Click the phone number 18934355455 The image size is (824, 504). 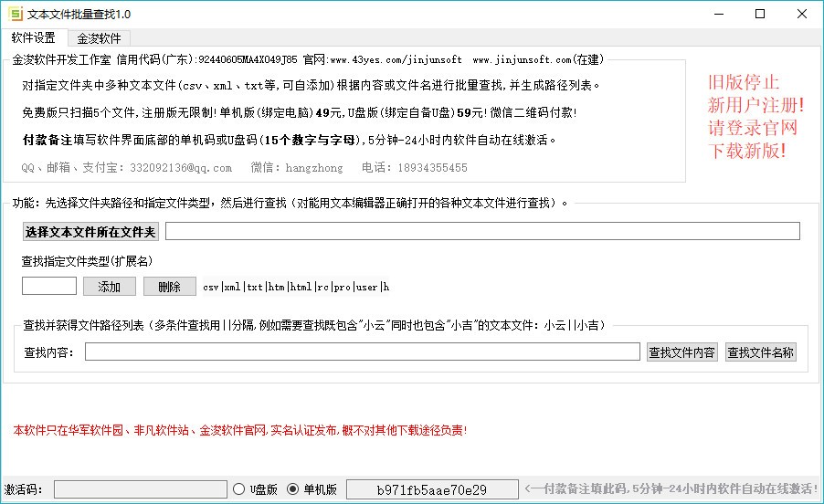pyautogui.click(x=432, y=168)
